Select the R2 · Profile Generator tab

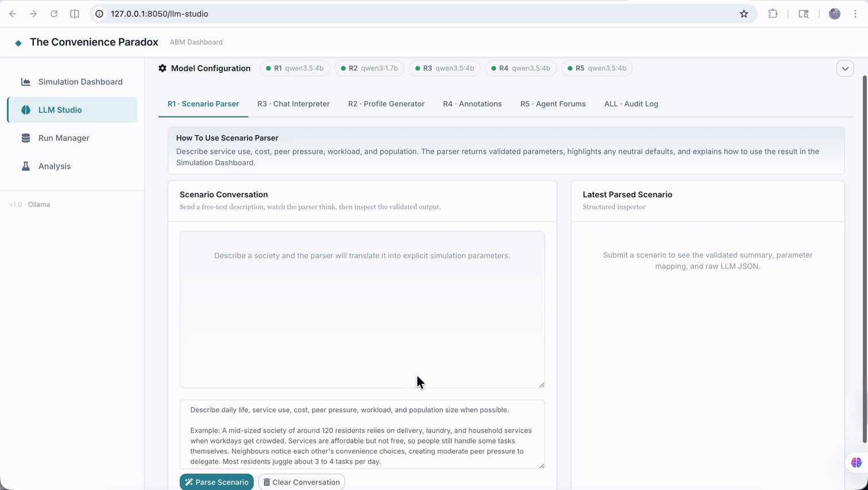pos(386,104)
